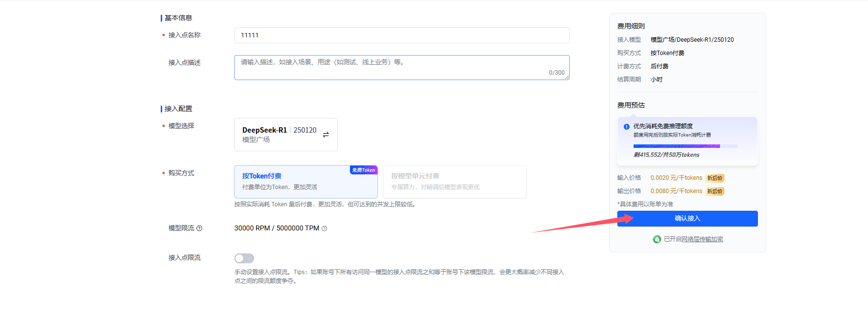868x310 pixels.
Task: Click the model swap arrows icon
Action: [325, 135]
